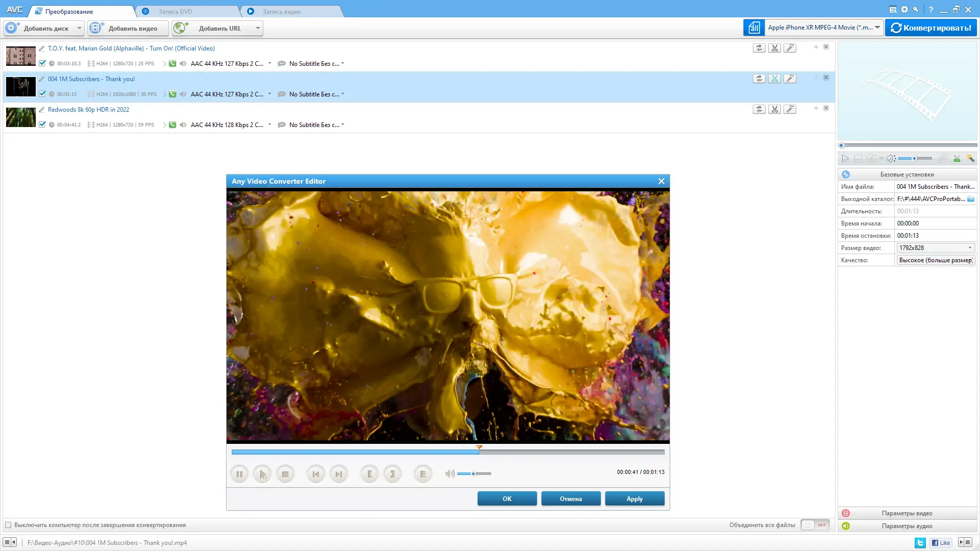Viewport: 980px width, 551px height.
Task: Toggle the merge all files switch
Action: 815,525
